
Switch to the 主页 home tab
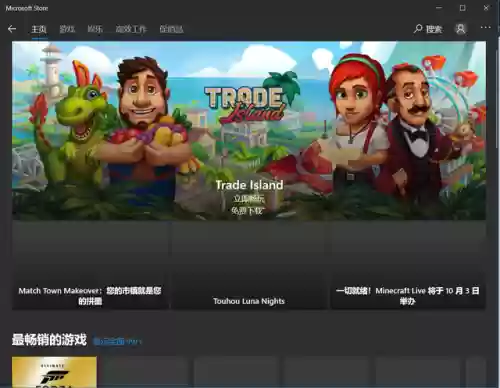pos(39,29)
